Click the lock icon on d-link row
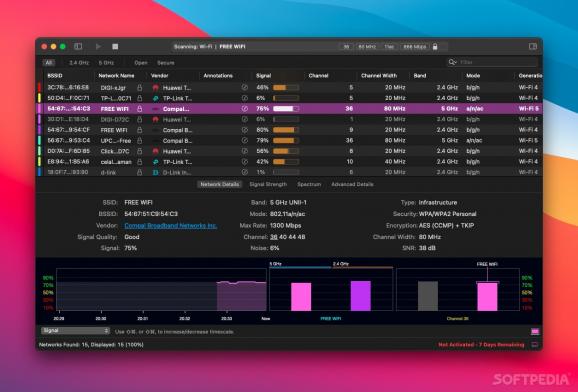This screenshot has height=392, width=578. [140, 172]
